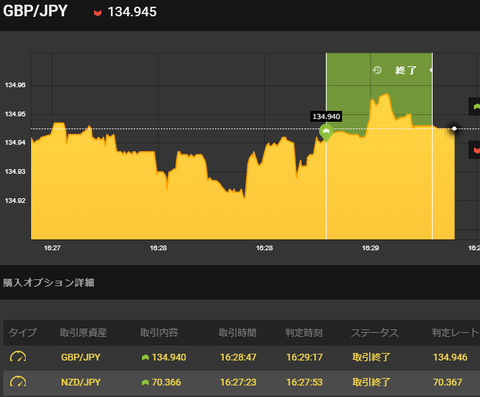
Task: Click the red down arrow beside 134.945
Action: click(x=97, y=13)
